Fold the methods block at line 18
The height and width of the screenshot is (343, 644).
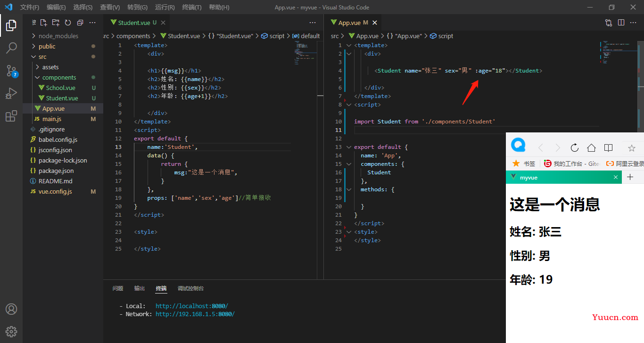(349, 189)
